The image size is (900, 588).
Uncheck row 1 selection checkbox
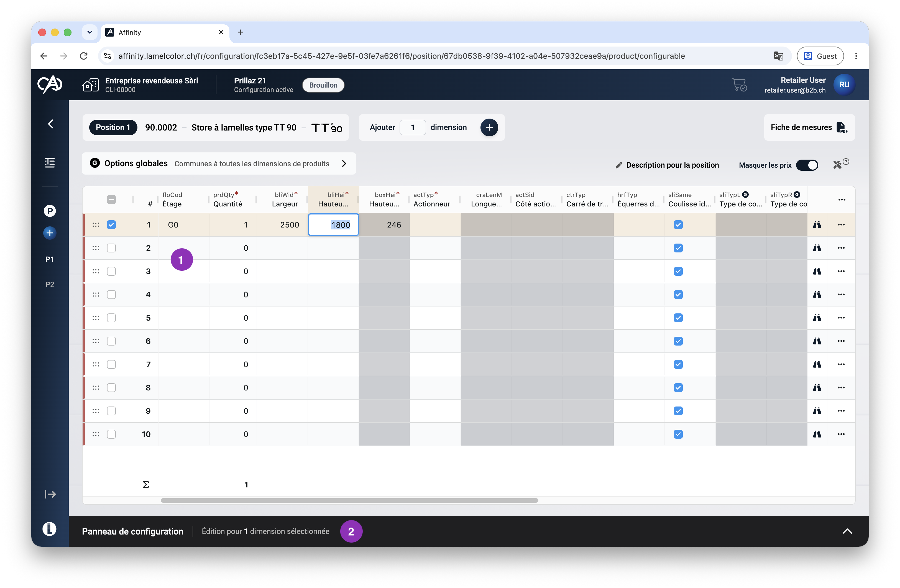click(111, 225)
